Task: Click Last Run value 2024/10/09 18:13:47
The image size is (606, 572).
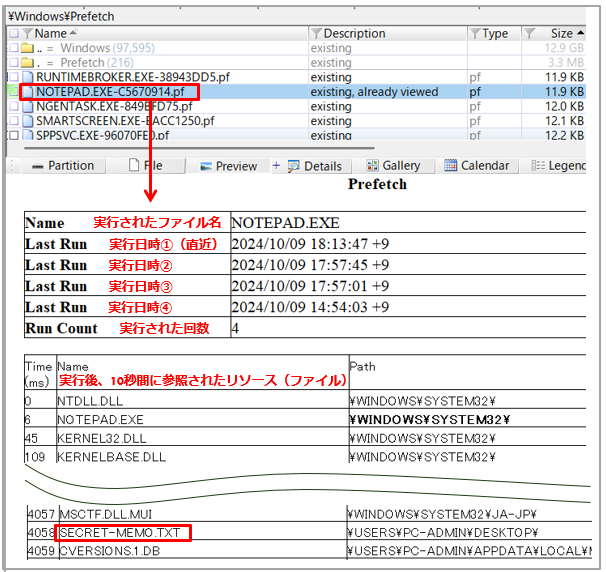Action: click(310, 244)
